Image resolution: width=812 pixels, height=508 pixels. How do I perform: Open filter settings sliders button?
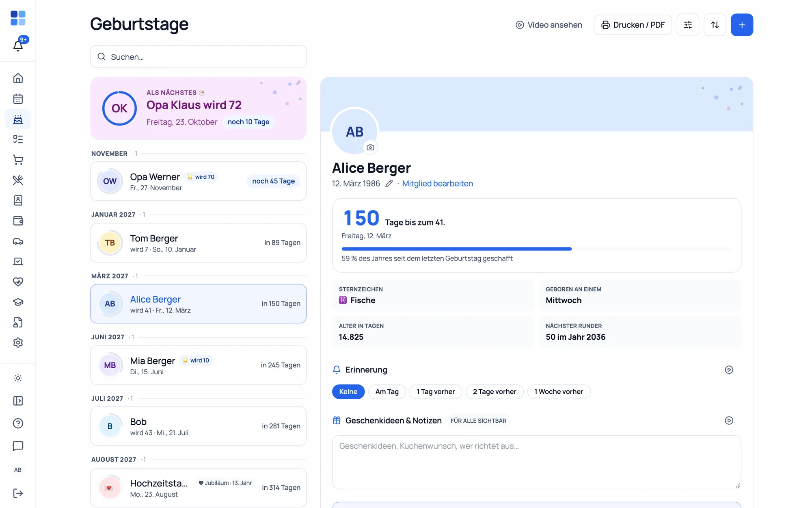click(x=688, y=25)
